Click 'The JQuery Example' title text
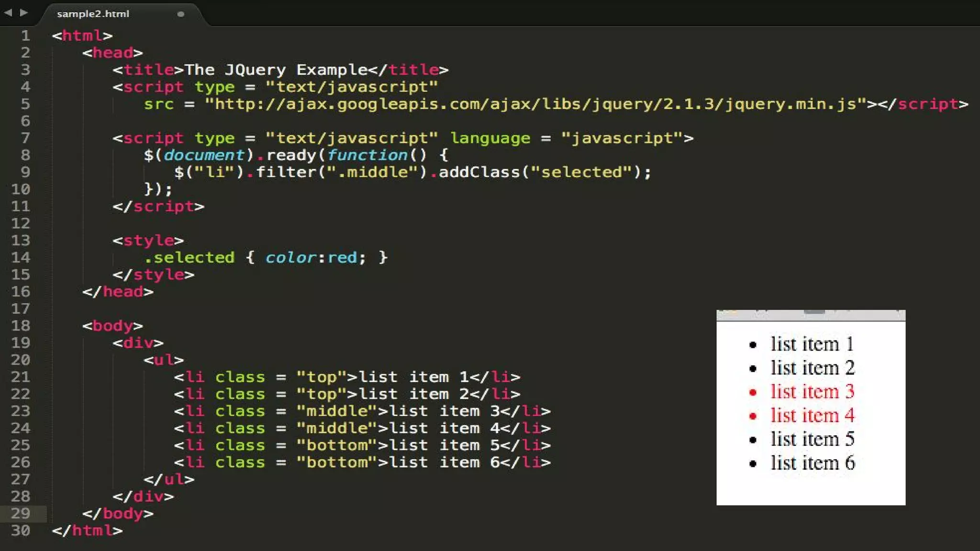 point(276,70)
